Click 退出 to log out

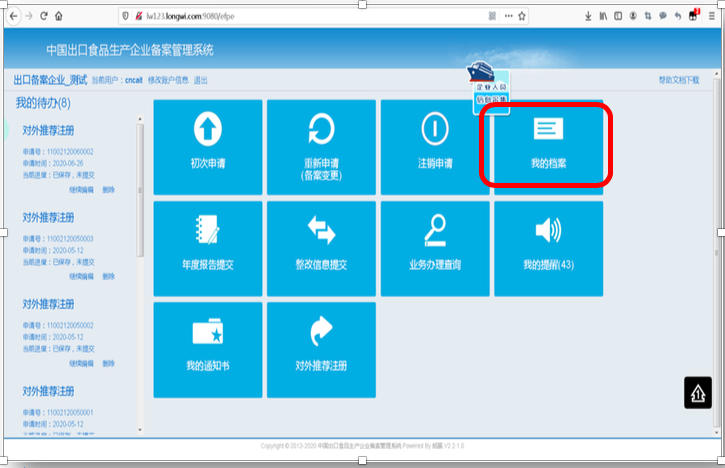(201, 80)
